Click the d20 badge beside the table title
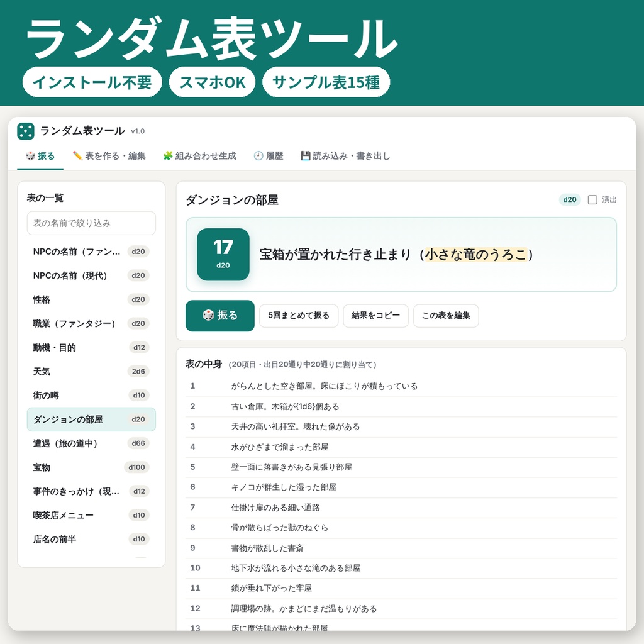Viewport: 644px width, 644px height. coord(569,199)
